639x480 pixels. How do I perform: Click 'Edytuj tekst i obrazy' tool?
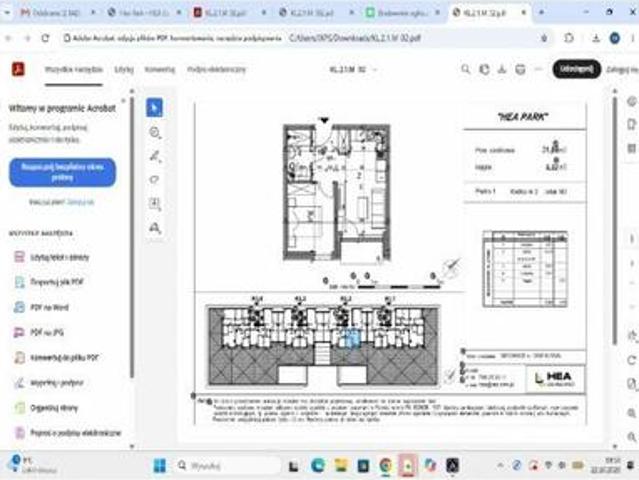coord(52,257)
